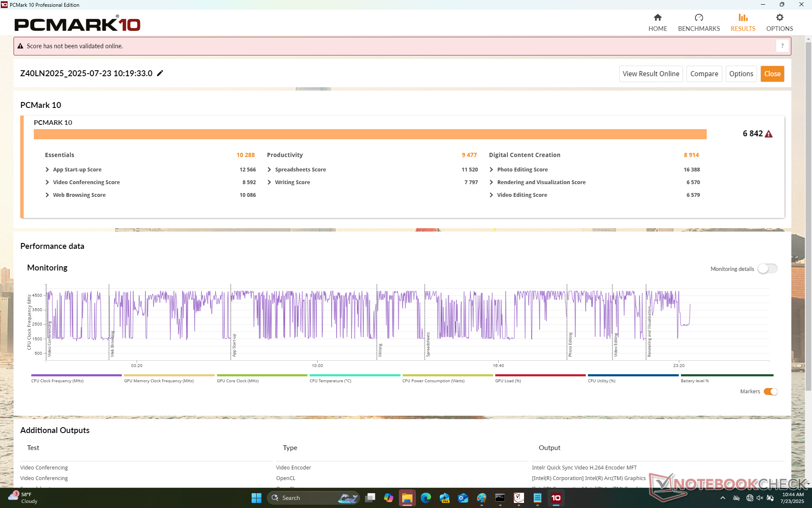
Task: Open the Options gear icon
Action: [x=779, y=18]
